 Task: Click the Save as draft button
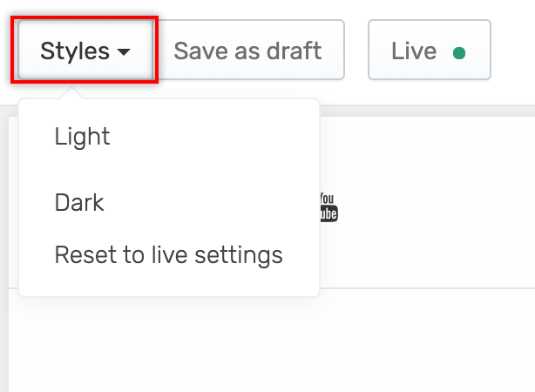(x=248, y=50)
